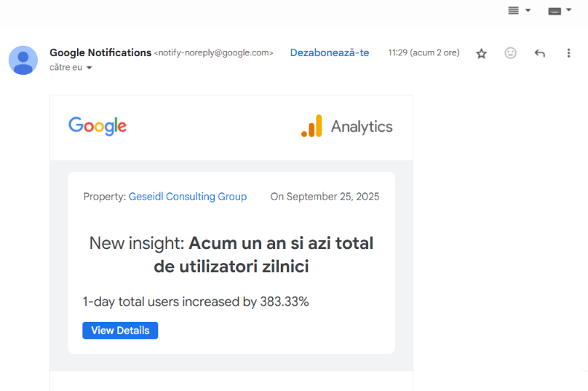Click the Google Notifications sender name

point(100,52)
